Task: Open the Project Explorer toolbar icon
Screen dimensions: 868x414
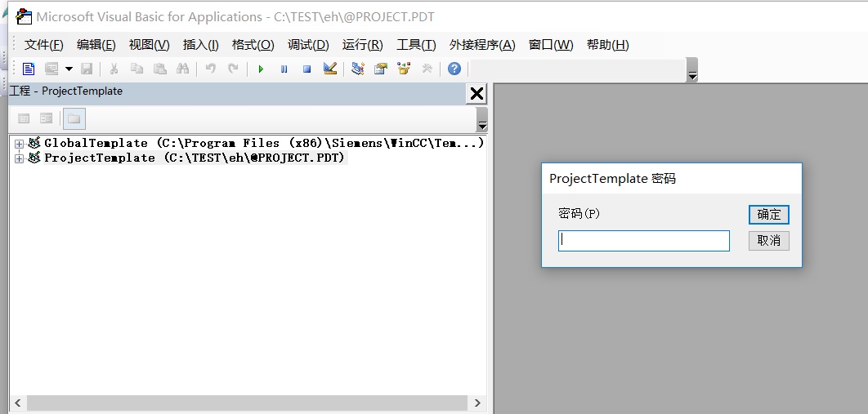Action: pos(358,69)
